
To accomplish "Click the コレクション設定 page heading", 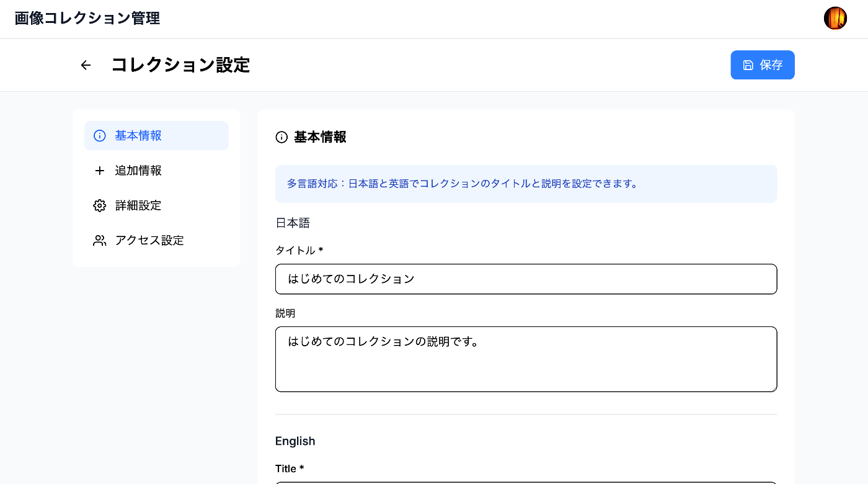I will 180,65.
